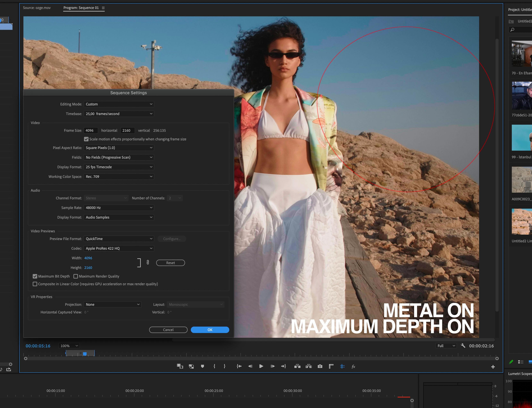This screenshot has width=532, height=408.
Task: Click the fx global effects mute icon
Action: (x=353, y=366)
